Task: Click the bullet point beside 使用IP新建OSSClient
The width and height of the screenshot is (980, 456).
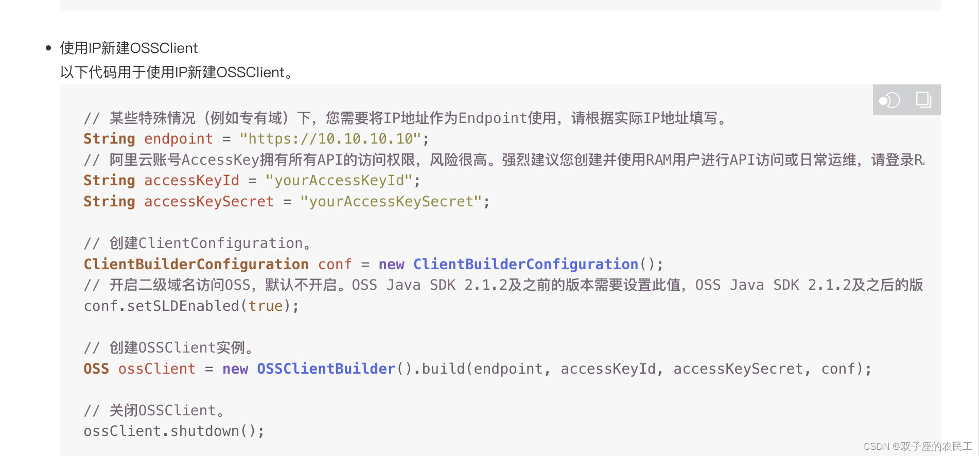Action: [48, 47]
